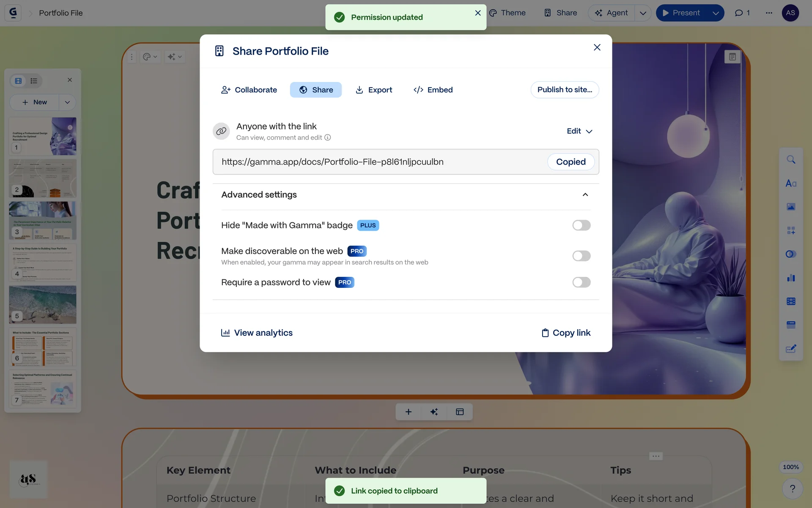Open the Edit permission dropdown
The height and width of the screenshot is (508, 812).
pos(579,131)
